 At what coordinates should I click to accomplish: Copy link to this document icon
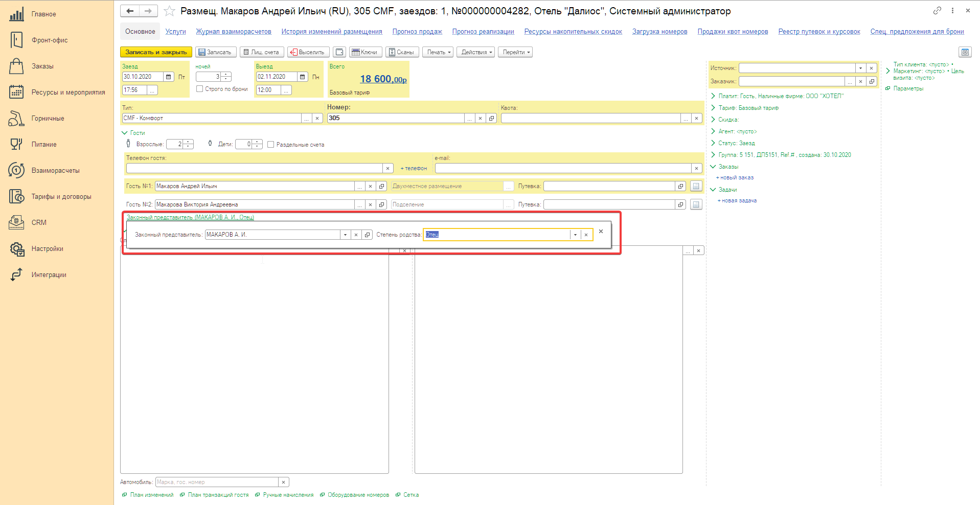click(937, 10)
